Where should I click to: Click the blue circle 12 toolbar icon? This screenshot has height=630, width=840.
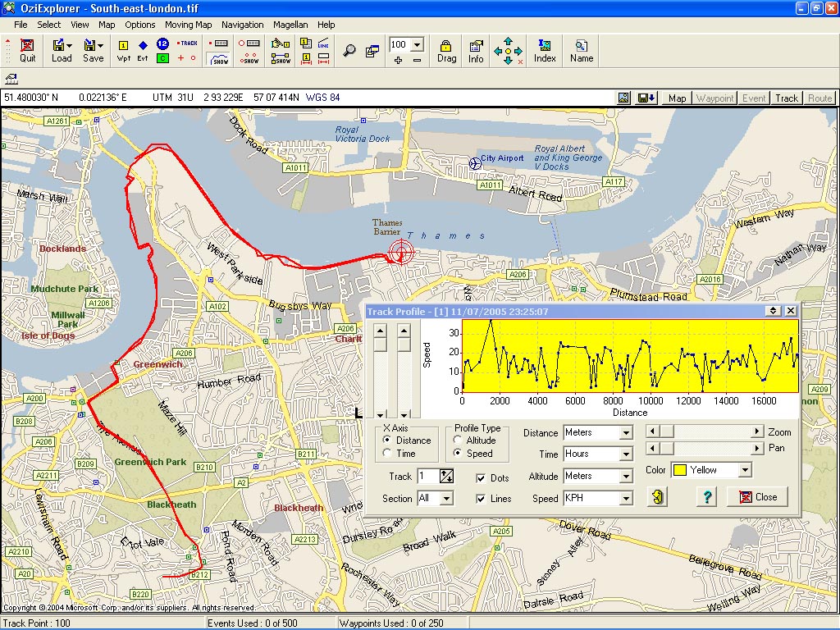[163, 43]
